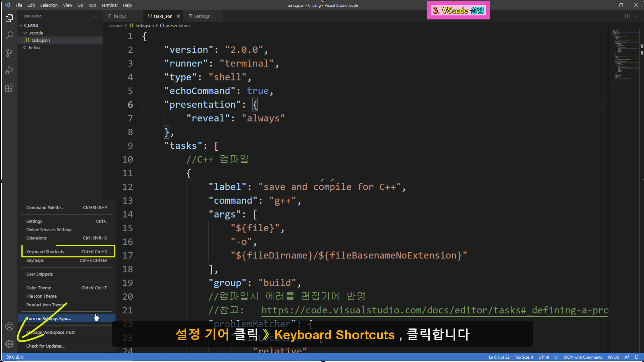
Task: Switch to the hello.c tab
Action: click(x=120, y=16)
